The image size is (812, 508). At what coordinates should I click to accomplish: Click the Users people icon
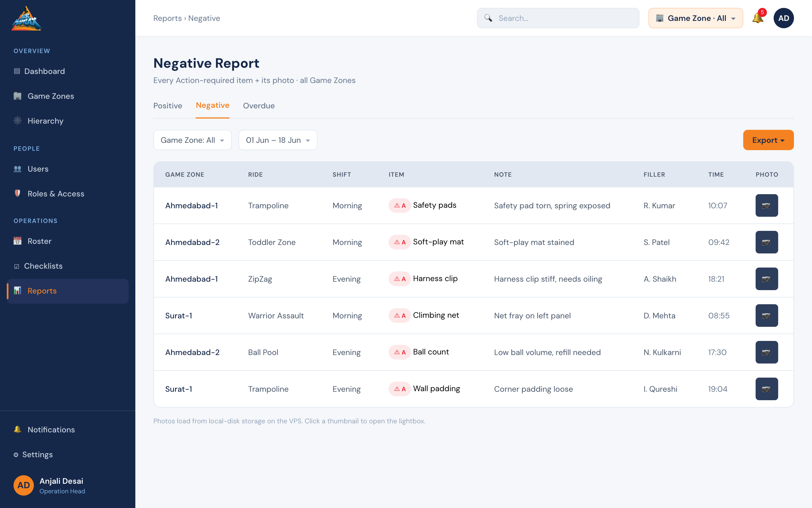pyautogui.click(x=17, y=169)
